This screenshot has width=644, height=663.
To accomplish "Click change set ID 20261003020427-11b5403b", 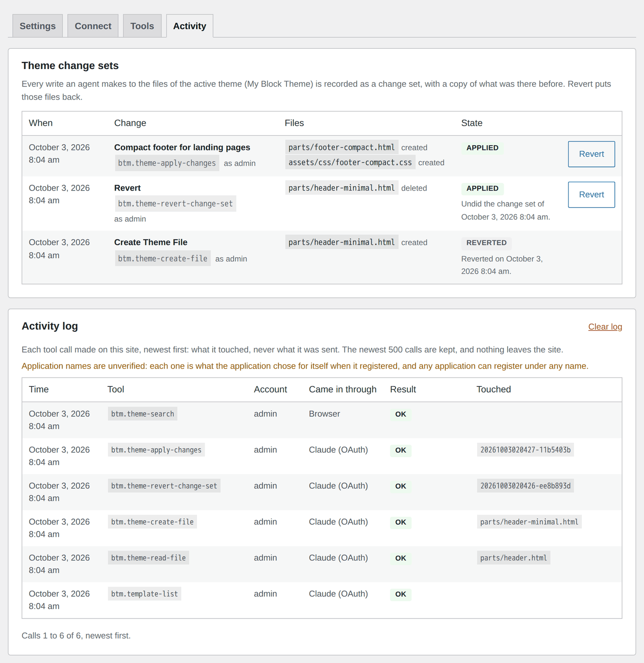I will 525,450.
